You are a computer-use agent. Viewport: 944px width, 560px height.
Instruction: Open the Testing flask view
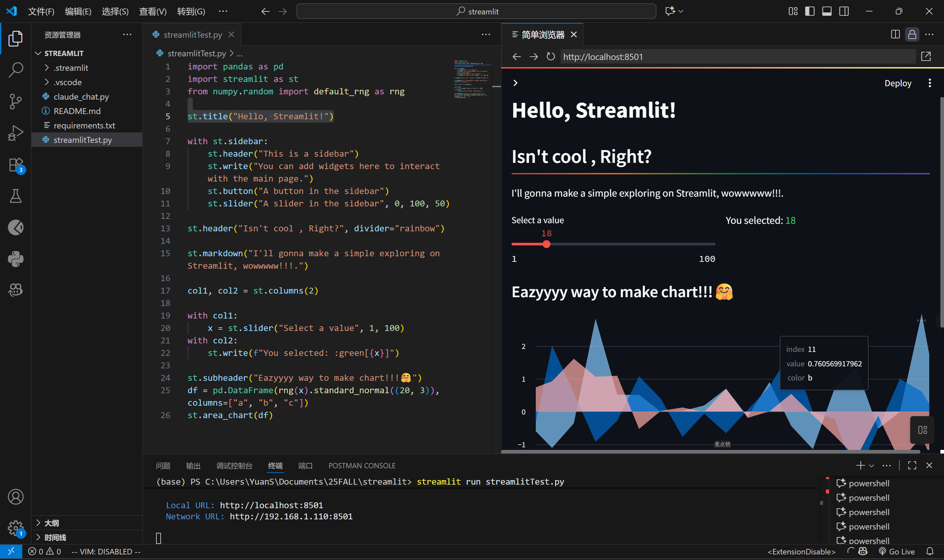(15, 196)
